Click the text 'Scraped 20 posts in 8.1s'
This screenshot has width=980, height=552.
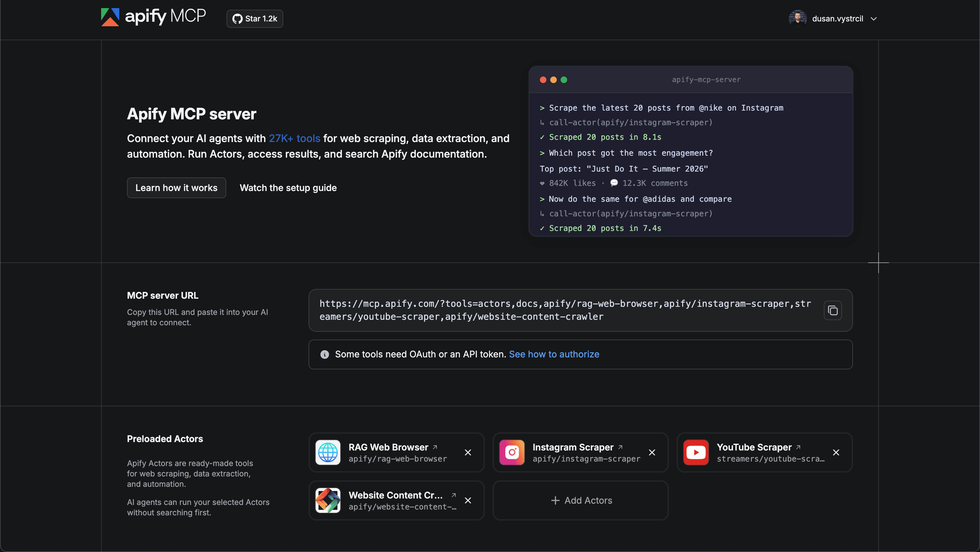pos(605,137)
